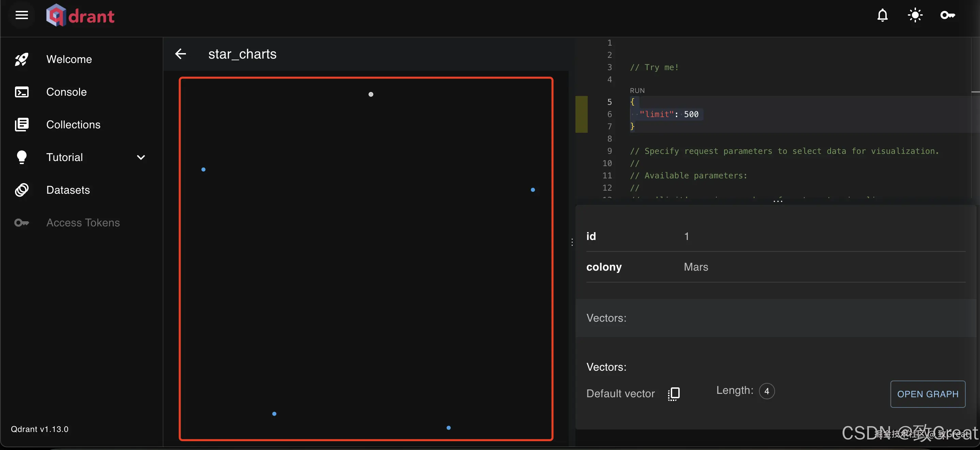
Task: Click the Qdrant logo
Action: 80,15
